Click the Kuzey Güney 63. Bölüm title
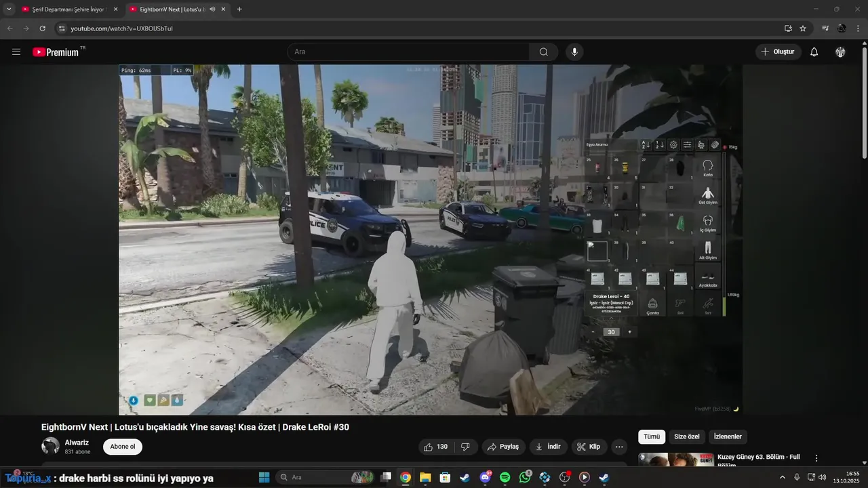This screenshot has width=868, height=488. [x=759, y=461]
